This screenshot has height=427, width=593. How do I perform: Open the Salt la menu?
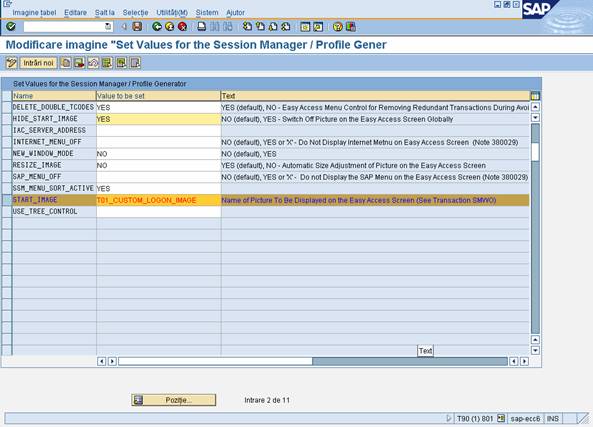[x=104, y=12]
